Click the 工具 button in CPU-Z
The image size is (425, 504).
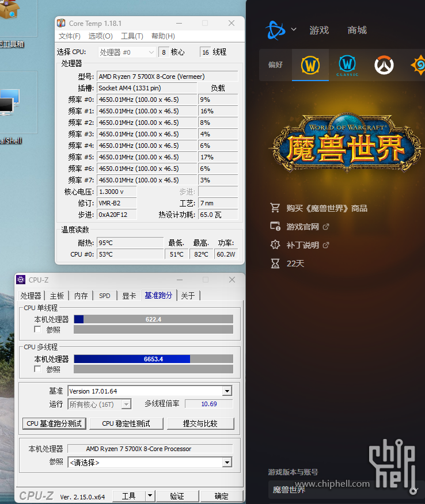(x=128, y=496)
